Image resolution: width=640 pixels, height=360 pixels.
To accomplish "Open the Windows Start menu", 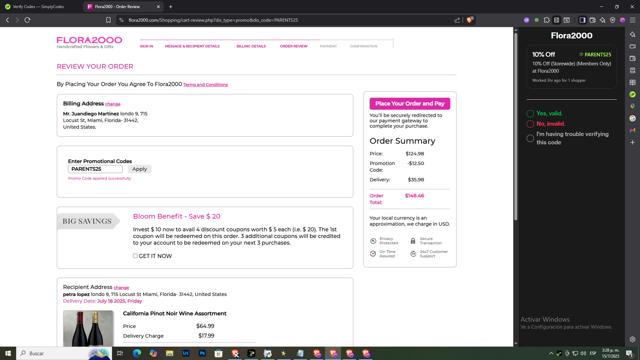I will [8, 353].
